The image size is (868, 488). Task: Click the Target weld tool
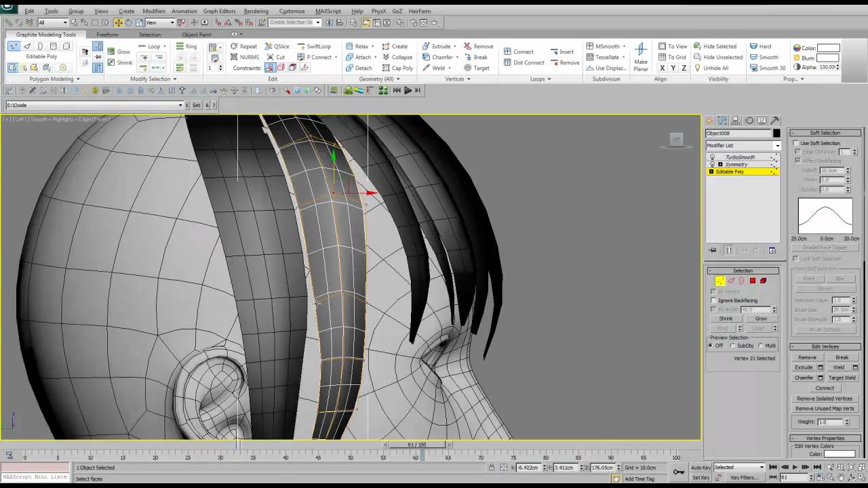click(x=477, y=68)
